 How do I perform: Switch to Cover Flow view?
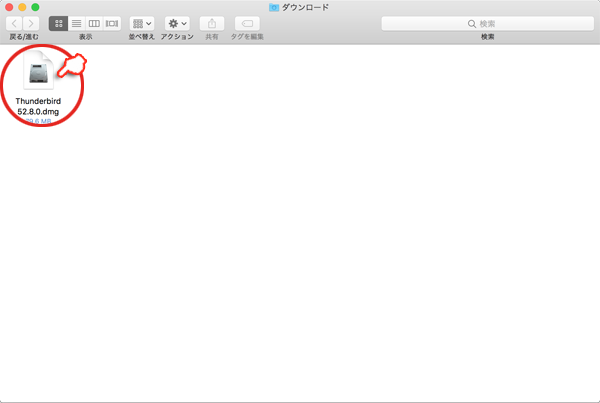112,23
